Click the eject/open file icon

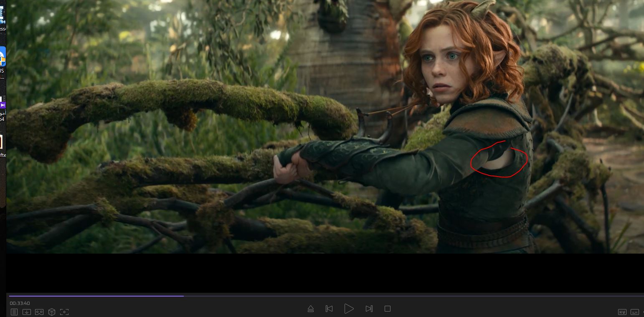[310, 309]
